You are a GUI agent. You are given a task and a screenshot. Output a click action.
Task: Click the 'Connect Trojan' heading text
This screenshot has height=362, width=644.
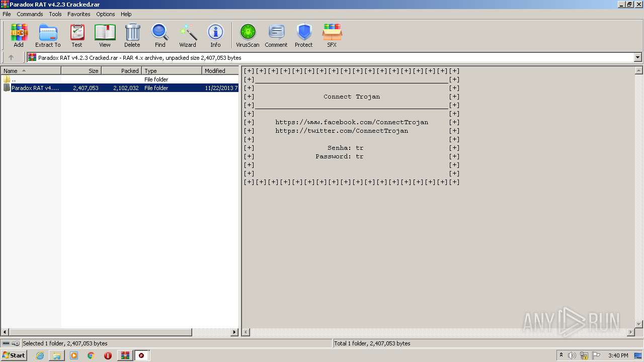[x=352, y=97]
